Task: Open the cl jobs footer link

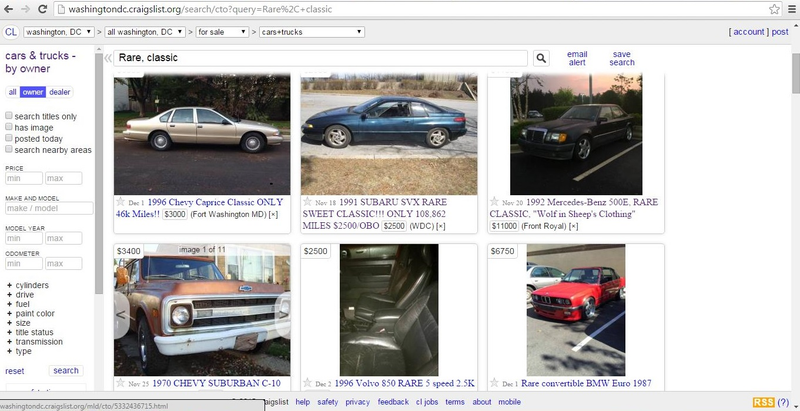Action: click(x=427, y=402)
